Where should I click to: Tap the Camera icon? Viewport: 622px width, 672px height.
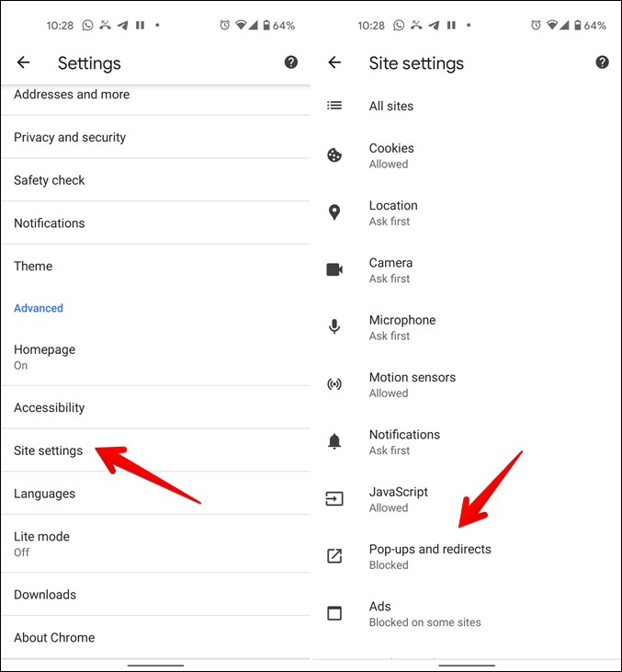click(334, 269)
